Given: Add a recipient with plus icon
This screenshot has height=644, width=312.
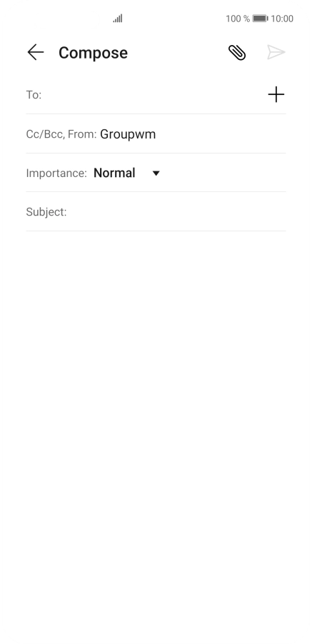Looking at the screenshot, I should (x=276, y=94).
